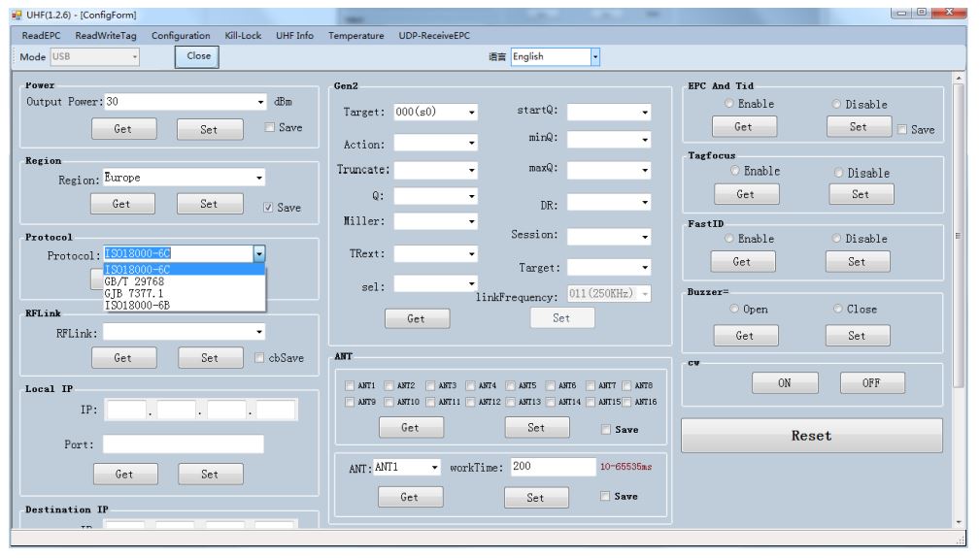Click the Close button beside Mode
Image resolution: width=980 pixels, height=558 pixels.
[x=198, y=56]
